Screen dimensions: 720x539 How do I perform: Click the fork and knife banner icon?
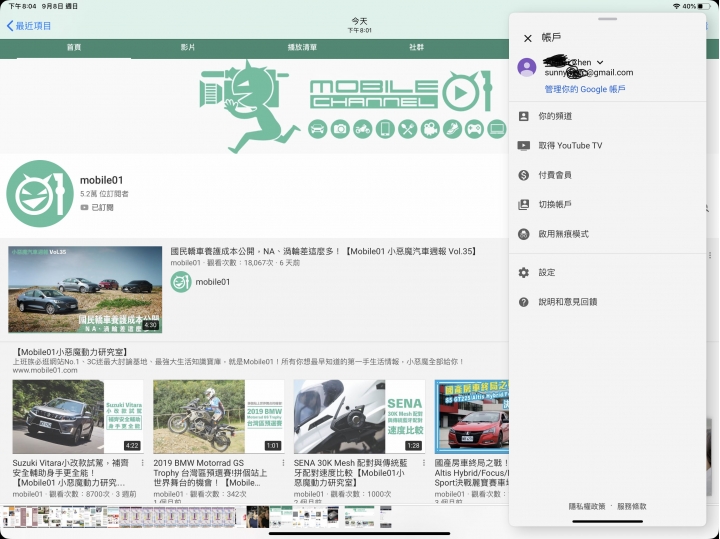[407, 129]
